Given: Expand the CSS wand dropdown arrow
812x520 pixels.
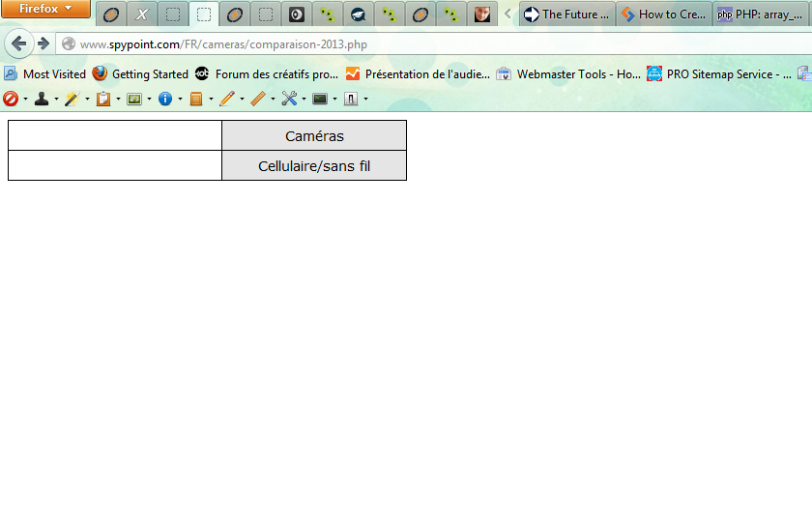Looking at the screenshot, I should point(87,99).
